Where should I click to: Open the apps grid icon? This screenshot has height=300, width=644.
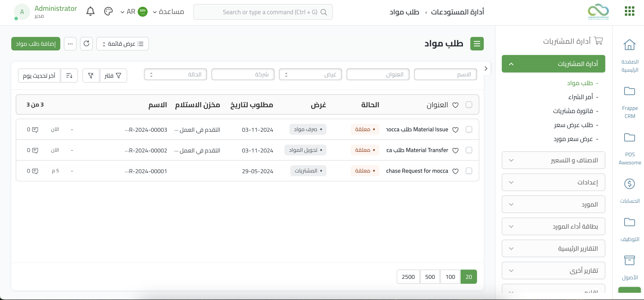629,11
